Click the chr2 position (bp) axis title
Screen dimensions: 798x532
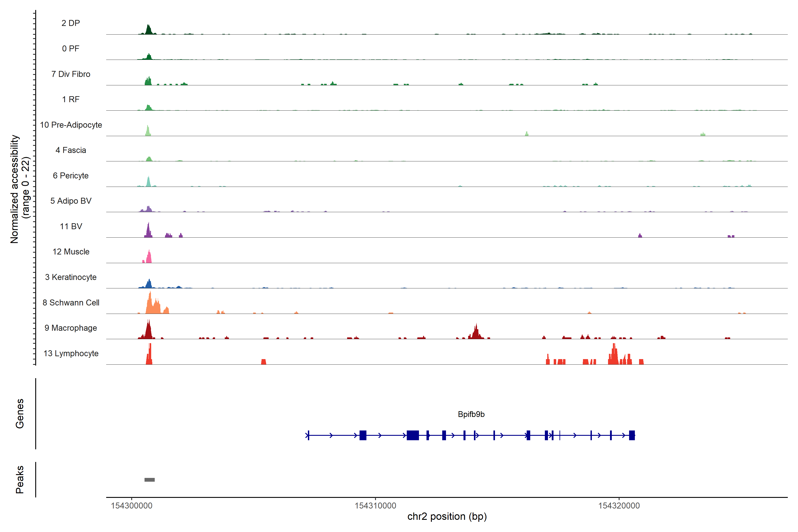[x=447, y=516]
